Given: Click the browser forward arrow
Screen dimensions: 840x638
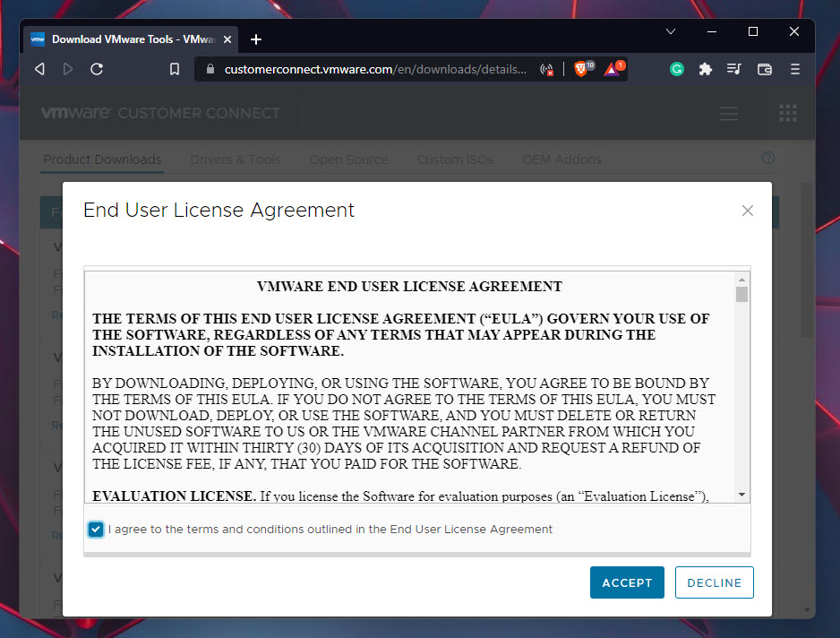Looking at the screenshot, I should [68, 69].
